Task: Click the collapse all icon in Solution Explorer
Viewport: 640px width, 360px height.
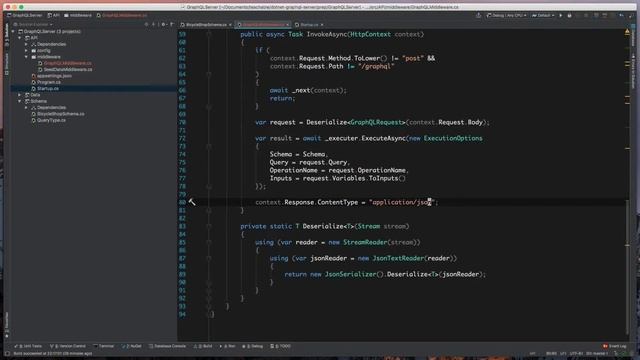Action: 154,24
